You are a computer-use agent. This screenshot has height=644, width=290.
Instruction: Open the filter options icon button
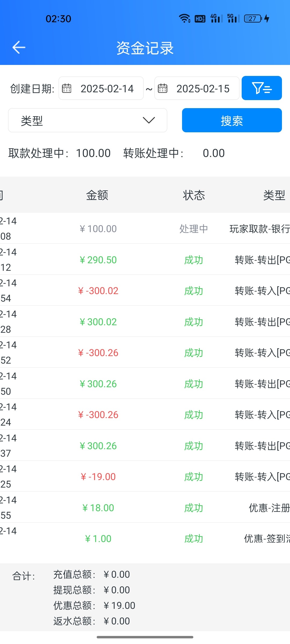[262, 88]
